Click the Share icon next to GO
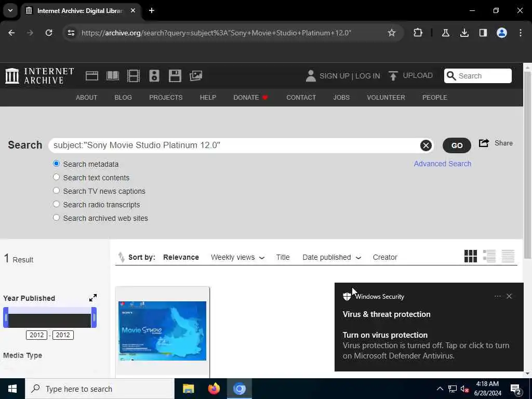 484,143
